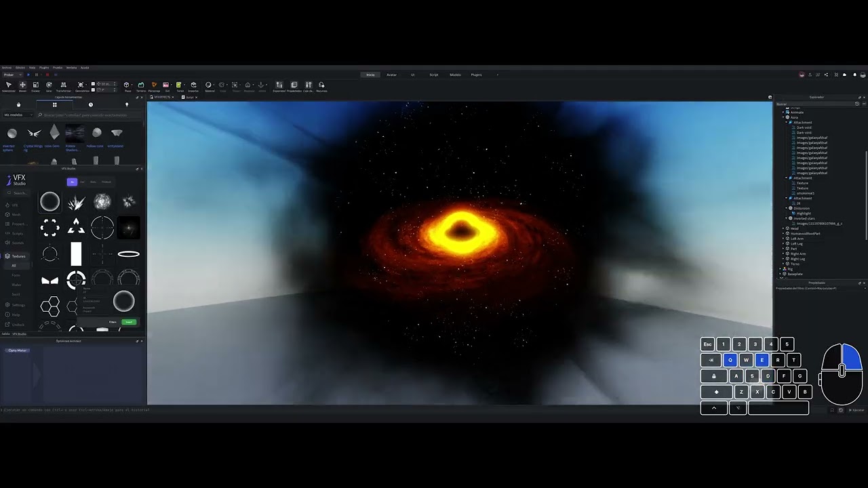Click the Pieza part tool
Viewport: 868px width, 488px height.
[127, 87]
